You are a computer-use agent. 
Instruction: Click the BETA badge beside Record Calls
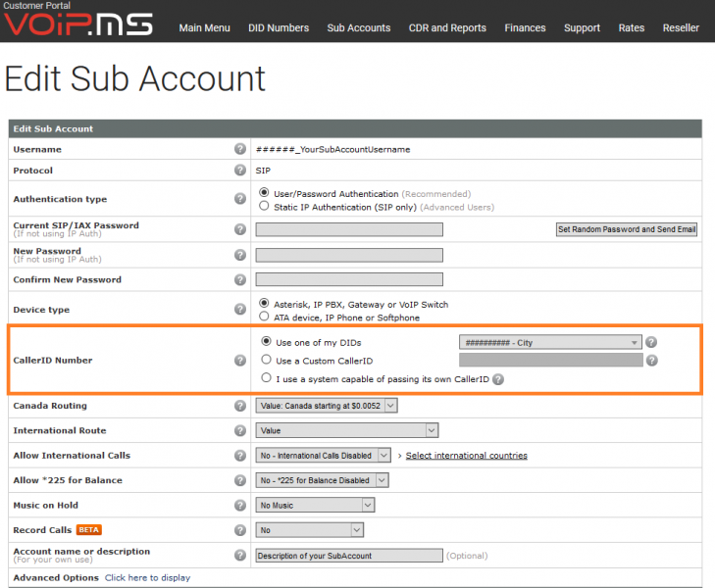[x=89, y=530]
